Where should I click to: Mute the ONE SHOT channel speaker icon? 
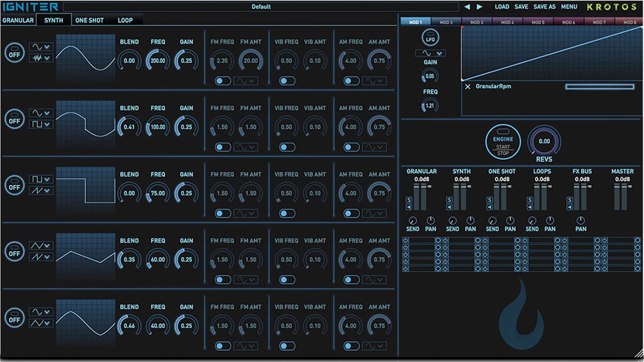489,207
